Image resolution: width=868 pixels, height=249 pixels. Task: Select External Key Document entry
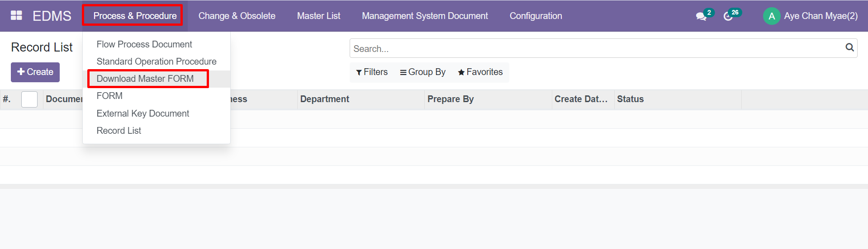[157, 113]
